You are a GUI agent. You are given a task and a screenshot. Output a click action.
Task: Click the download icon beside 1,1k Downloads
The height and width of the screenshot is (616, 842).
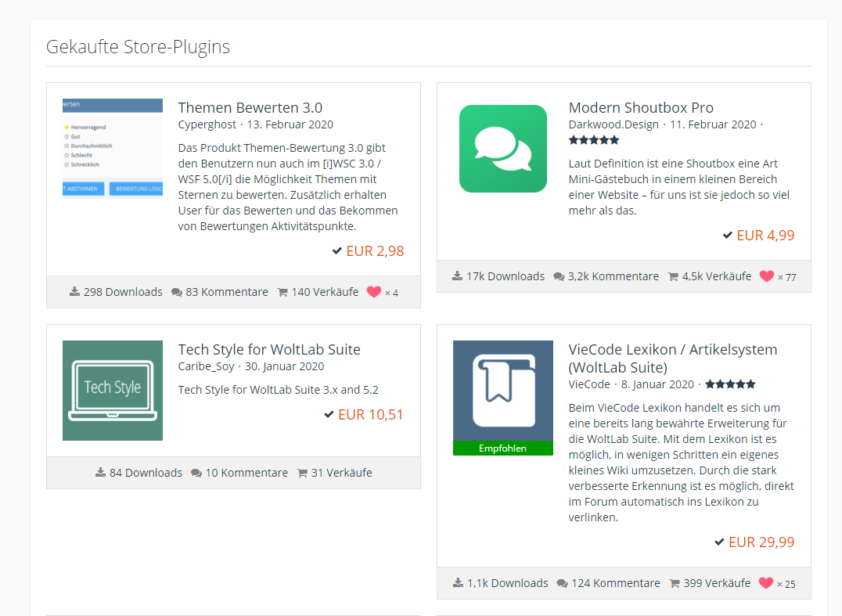458,583
